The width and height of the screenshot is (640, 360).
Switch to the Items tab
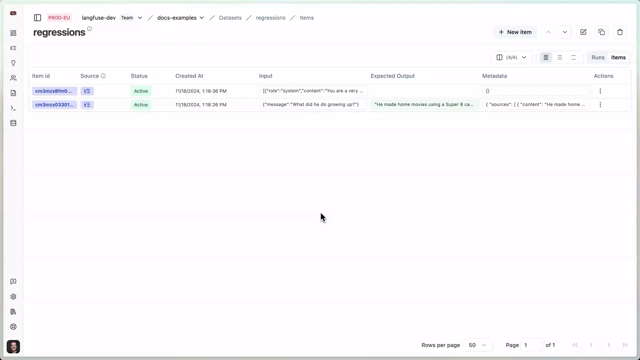pos(618,58)
